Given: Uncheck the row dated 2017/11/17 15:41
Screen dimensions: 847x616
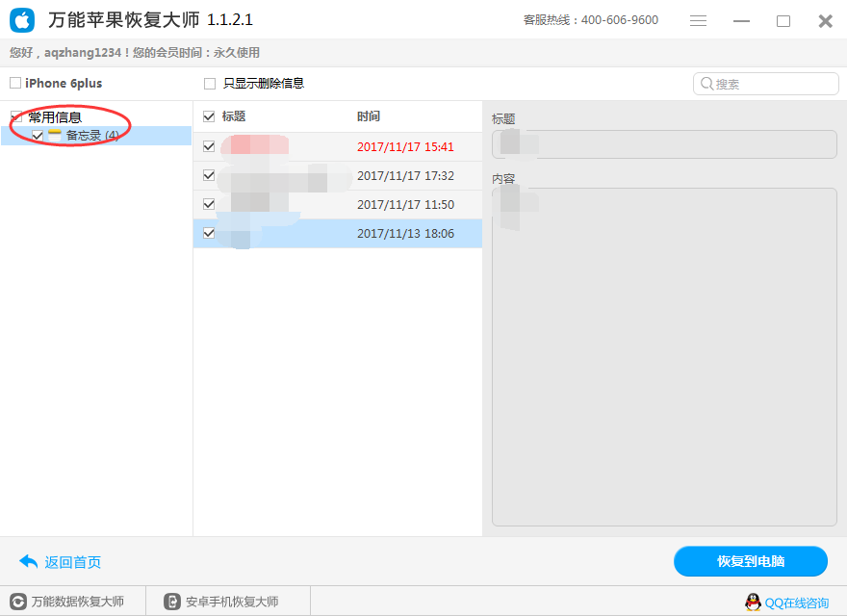Looking at the screenshot, I should (x=209, y=146).
